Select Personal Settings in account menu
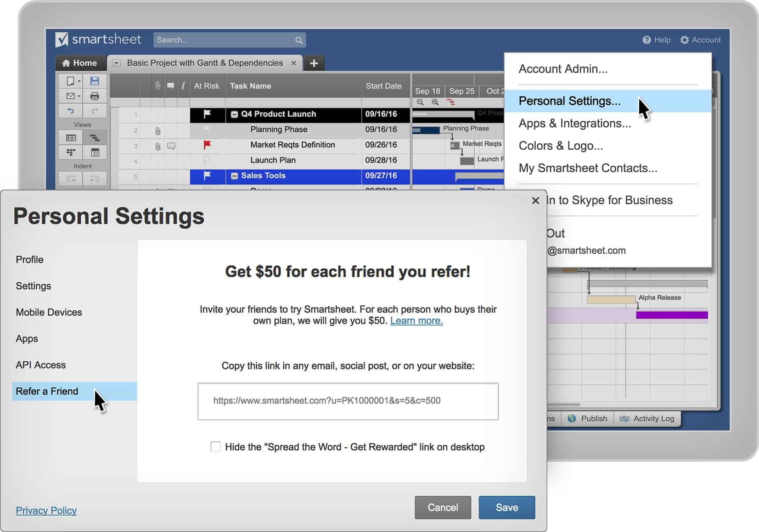Screen dimensions: 759x532 tap(608, 101)
